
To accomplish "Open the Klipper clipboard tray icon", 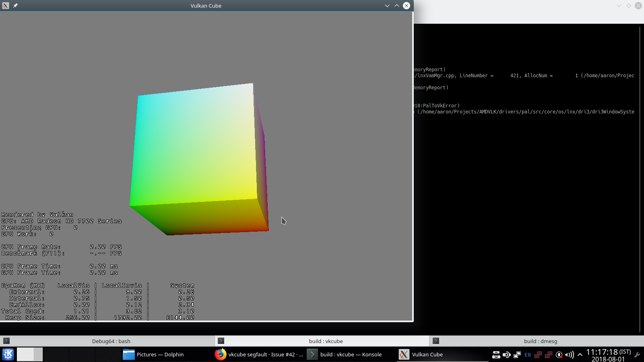I will (x=517, y=354).
